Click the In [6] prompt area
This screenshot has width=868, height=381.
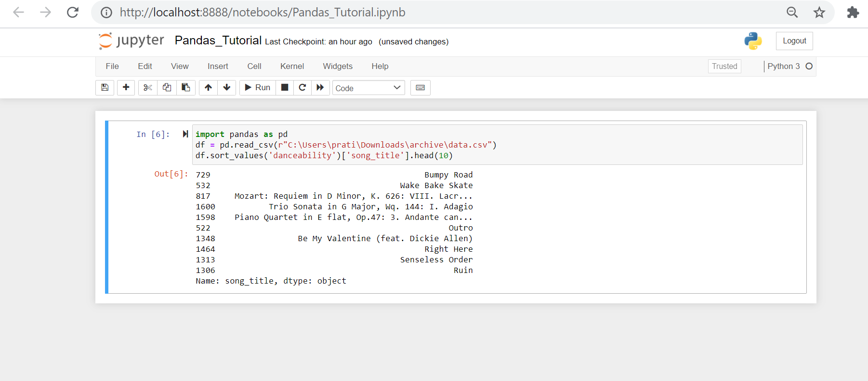click(x=153, y=134)
